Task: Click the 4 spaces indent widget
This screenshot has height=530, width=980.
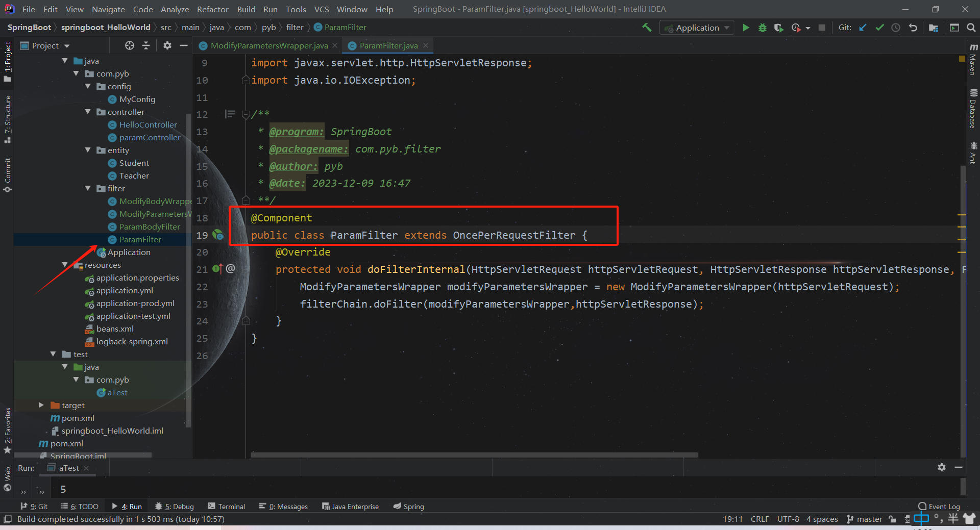Action: [822, 519]
